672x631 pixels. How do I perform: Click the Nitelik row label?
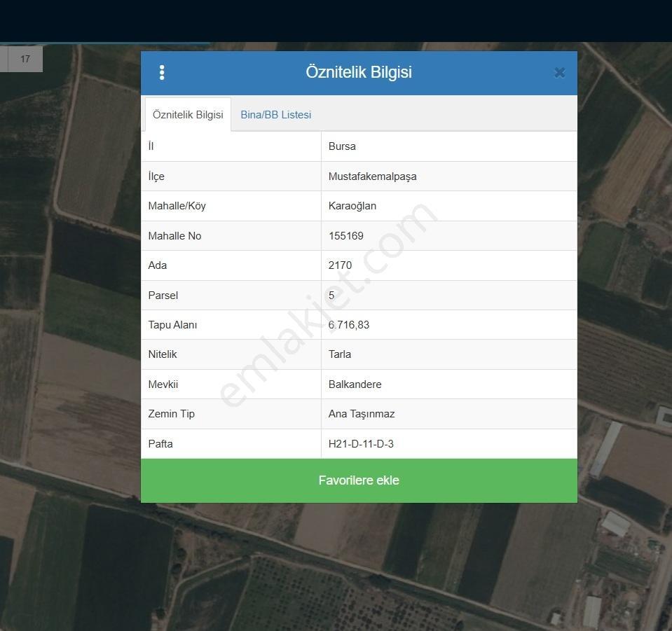(163, 354)
